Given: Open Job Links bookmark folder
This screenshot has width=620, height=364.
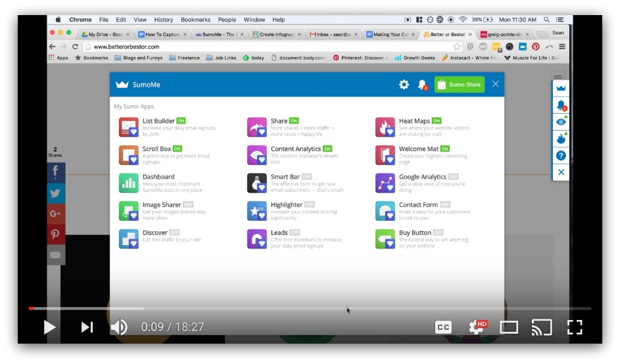Looking at the screenshot, I should pos(222,58).
